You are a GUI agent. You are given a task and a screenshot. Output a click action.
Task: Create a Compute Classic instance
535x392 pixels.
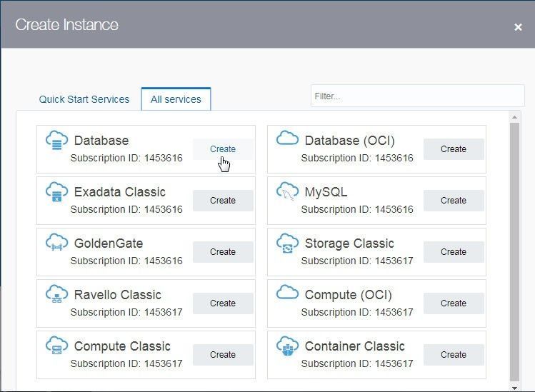223,355
